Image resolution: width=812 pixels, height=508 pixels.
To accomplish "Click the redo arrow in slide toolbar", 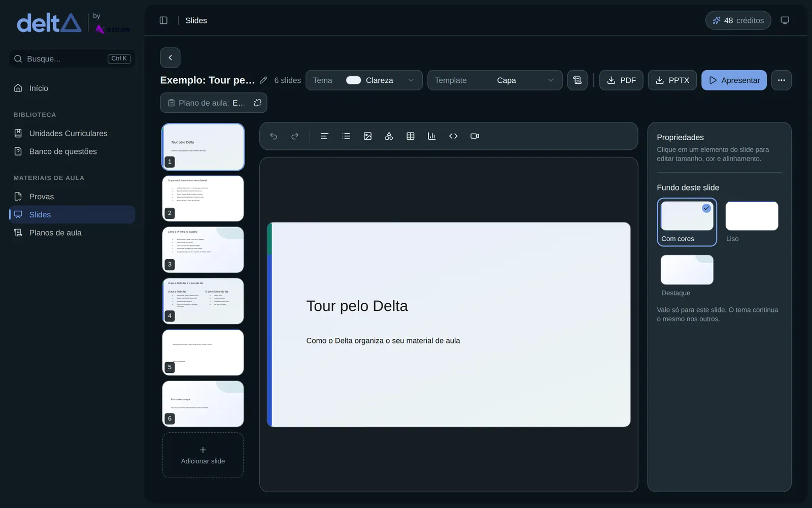I will [x=295, y=136].
